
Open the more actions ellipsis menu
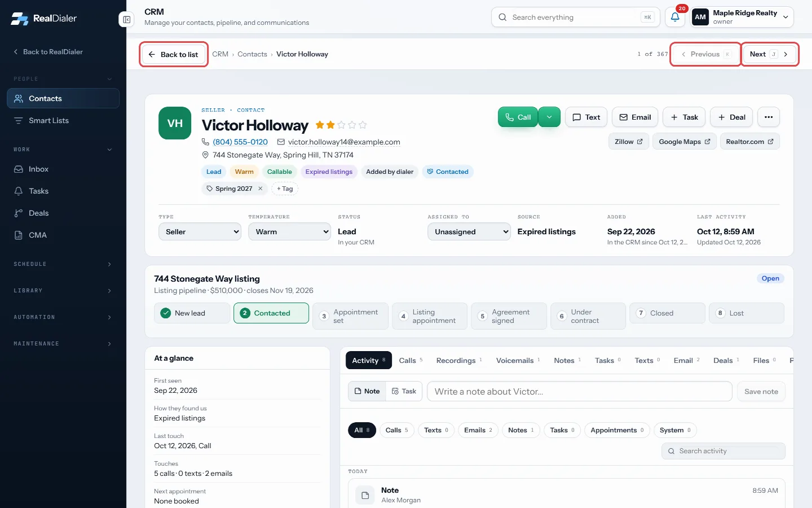pos(769,117)
